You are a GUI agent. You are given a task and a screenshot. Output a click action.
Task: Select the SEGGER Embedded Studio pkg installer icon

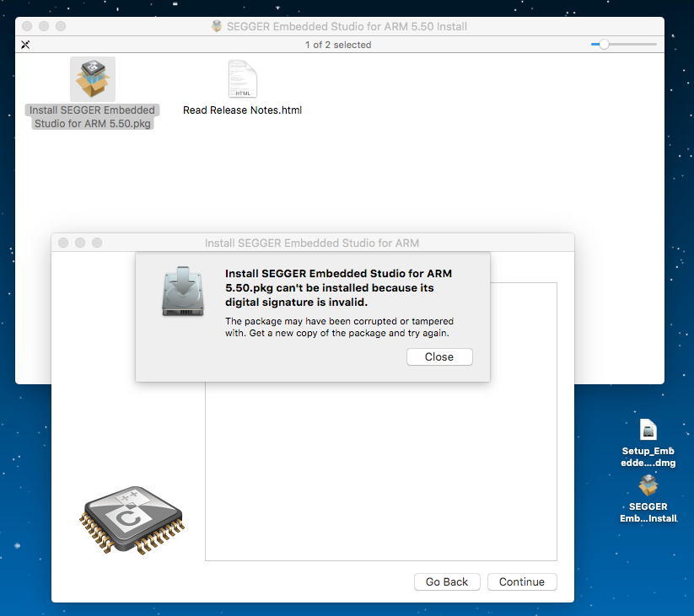point(93,78)
